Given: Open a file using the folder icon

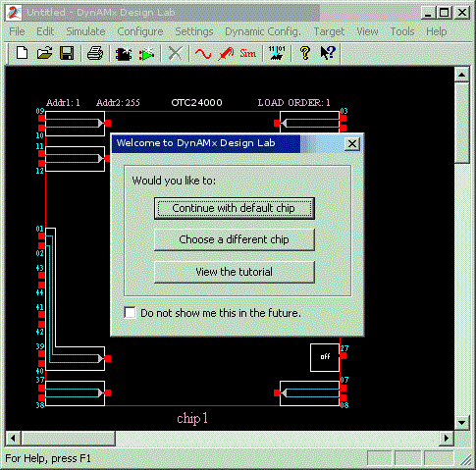Looking at the screenshot, I should (x=44, y=53).
